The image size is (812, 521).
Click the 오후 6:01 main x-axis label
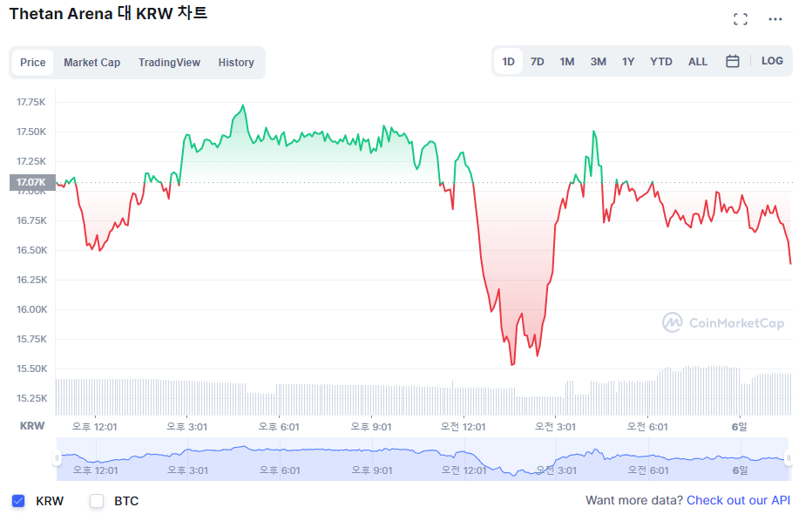tap(279, 427)
